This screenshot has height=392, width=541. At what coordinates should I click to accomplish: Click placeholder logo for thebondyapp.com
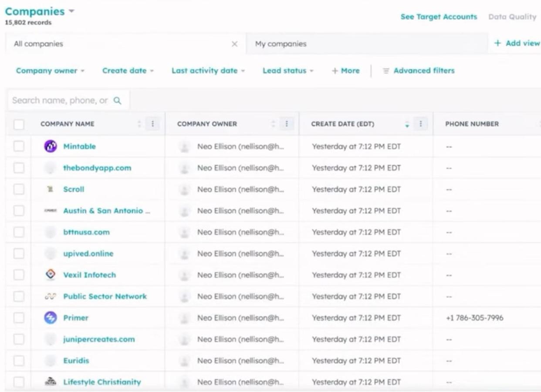[51, 168]
